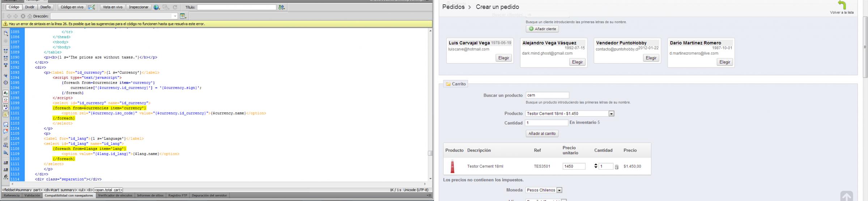868x201 pixels.
Task: Toggle highlight invalid code icon
Action: pos(6,100)
